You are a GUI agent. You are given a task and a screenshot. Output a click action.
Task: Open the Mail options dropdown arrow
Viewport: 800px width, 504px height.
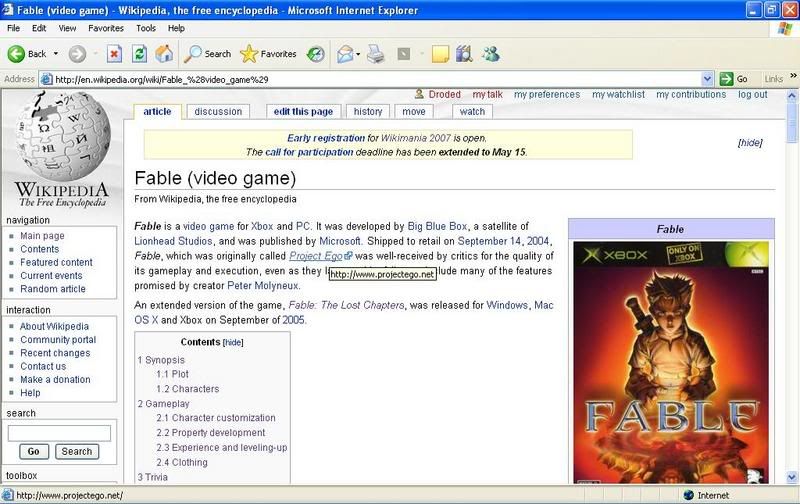click(358, 54)
